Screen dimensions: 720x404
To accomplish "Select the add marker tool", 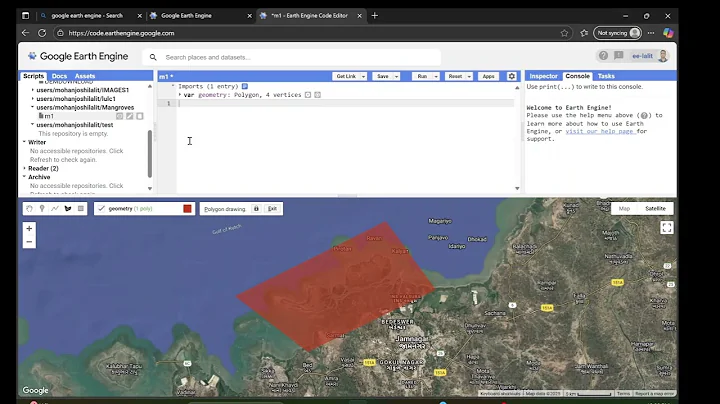I will point(42,208).
